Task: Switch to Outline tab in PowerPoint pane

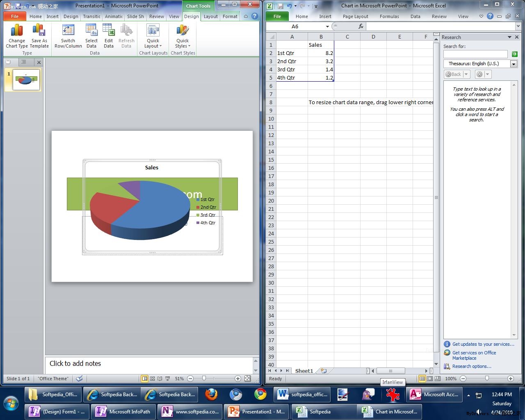Action: (24, 62)
